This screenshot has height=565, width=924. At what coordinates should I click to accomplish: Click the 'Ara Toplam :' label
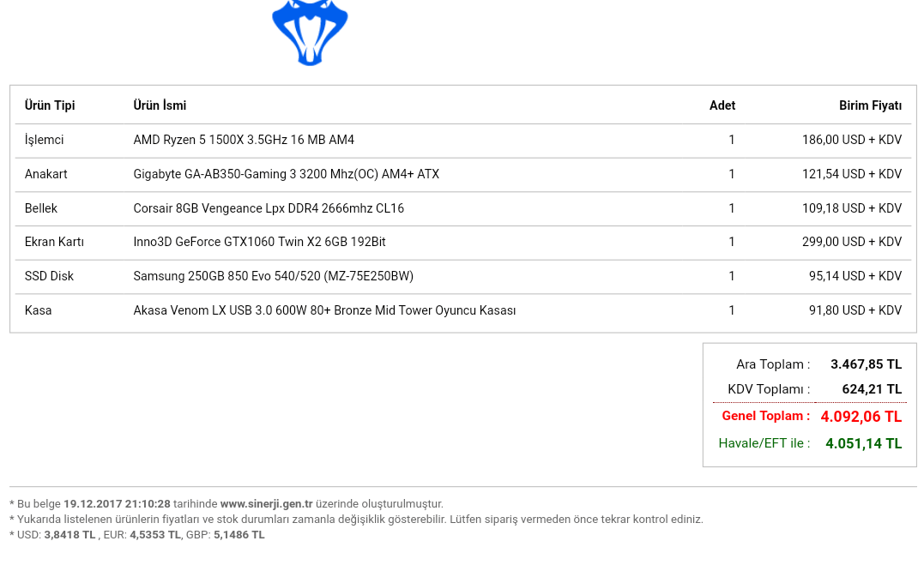[x=773, y=364]
